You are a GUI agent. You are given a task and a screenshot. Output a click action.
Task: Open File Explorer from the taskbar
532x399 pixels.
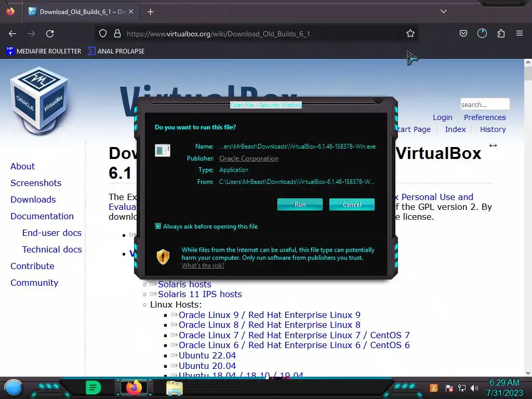[175, 388]
